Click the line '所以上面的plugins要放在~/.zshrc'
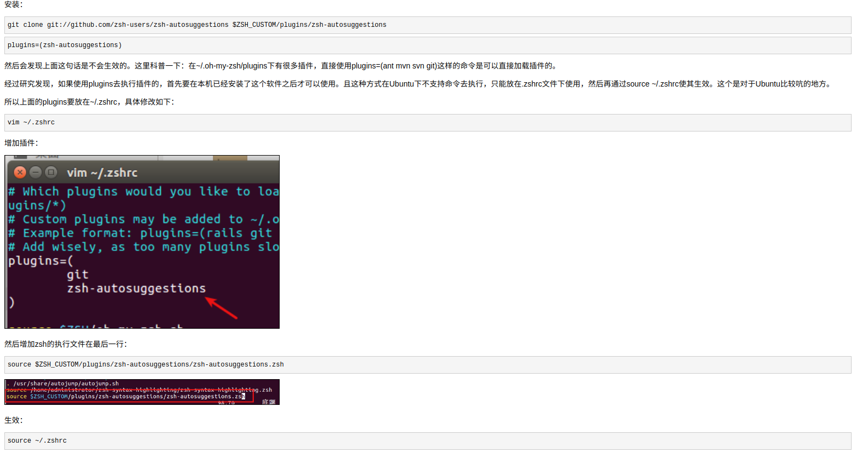Screen dimensions: 868x452 (89, 102)
